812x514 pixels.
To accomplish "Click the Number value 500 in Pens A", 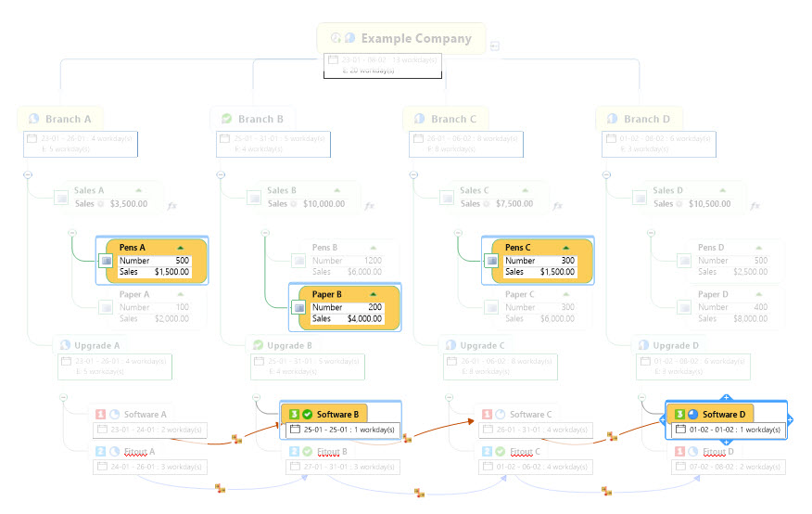I will pyautogui.click(x=182, y=261).
